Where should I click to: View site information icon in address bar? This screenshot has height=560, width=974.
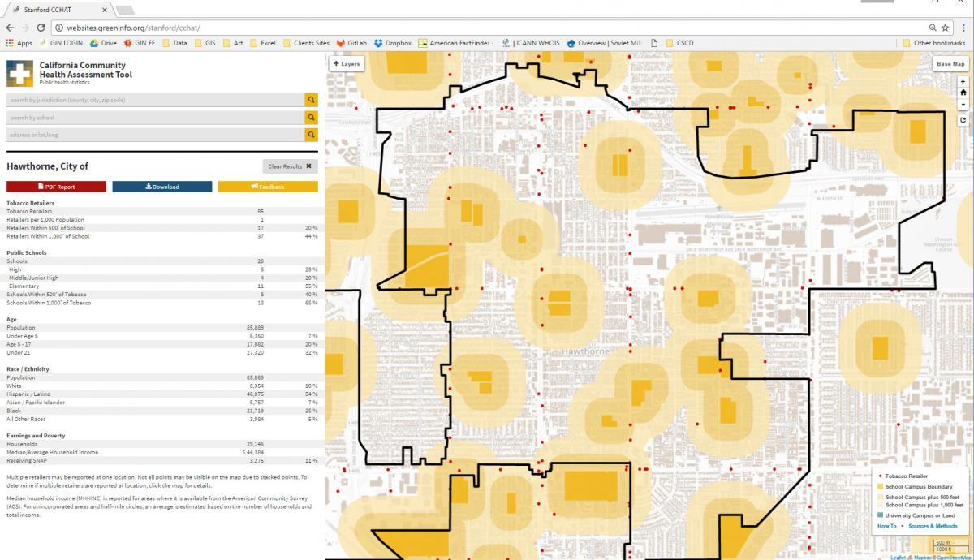pos(58,28)
